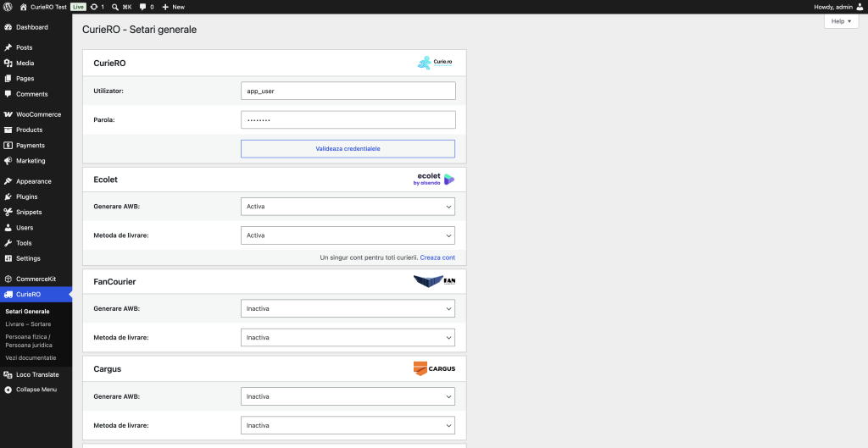Open Setari Generale submenu item

click(x=27, y=312)
